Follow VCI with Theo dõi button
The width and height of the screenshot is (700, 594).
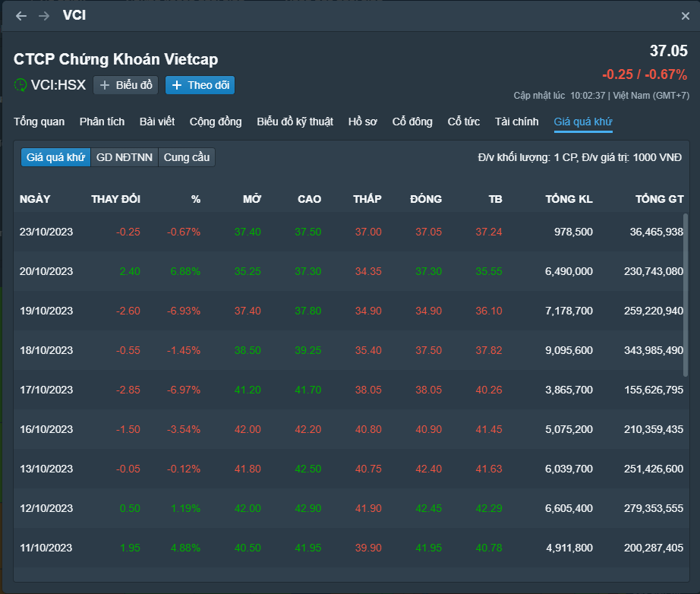pos(200,85)
